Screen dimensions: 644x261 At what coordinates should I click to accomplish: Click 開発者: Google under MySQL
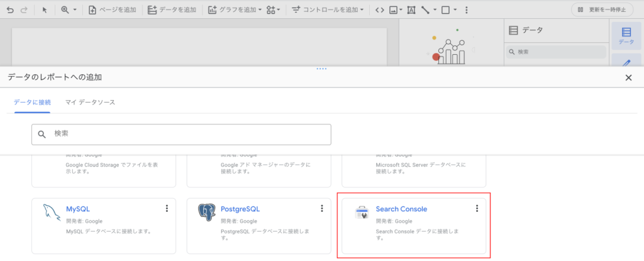coord(84,221)
